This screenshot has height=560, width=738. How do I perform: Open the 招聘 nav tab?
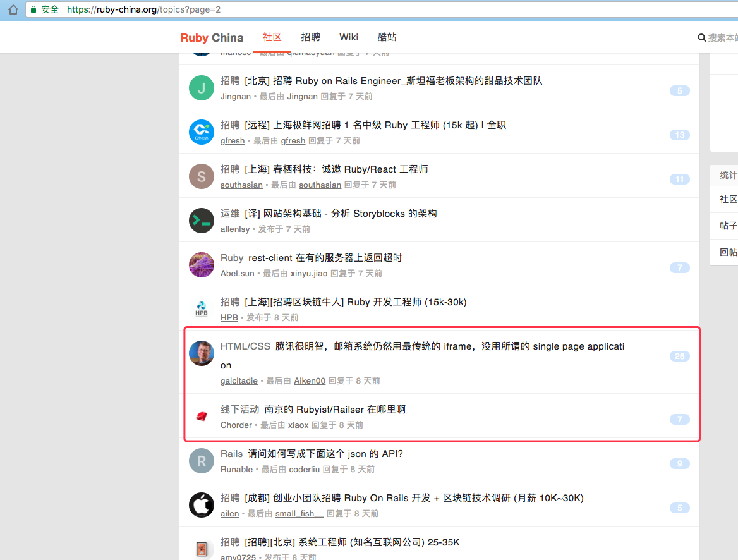[x=311, y=37]
